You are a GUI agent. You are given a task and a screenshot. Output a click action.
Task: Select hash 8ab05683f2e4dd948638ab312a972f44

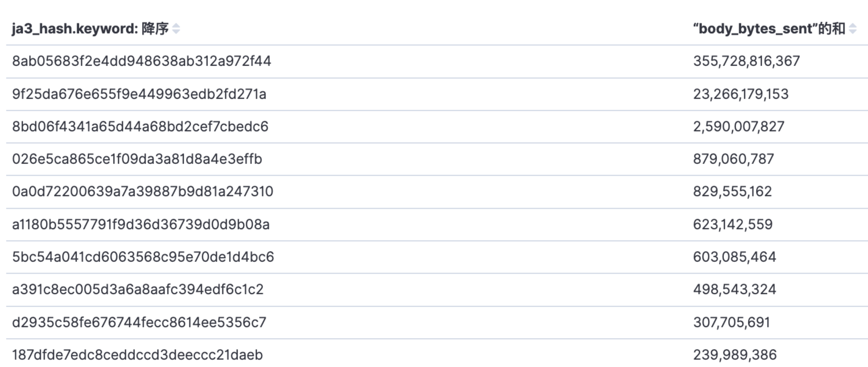(141, 61)
